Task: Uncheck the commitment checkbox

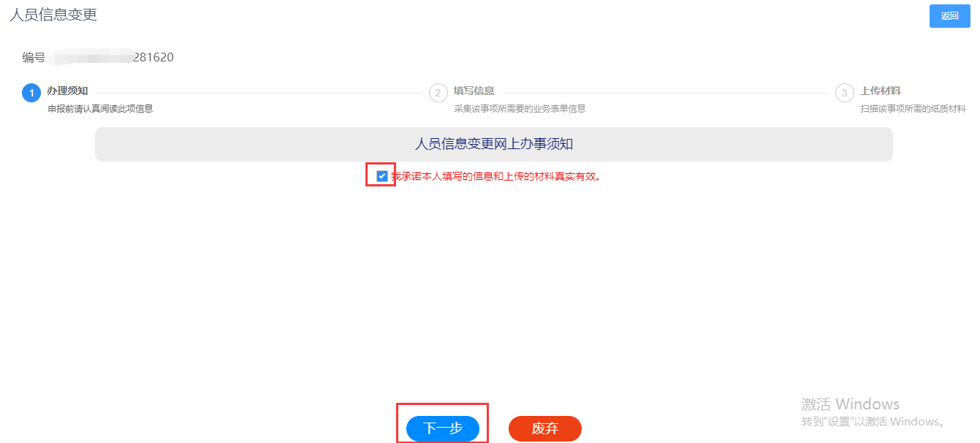Action: [x=382, y=176]
